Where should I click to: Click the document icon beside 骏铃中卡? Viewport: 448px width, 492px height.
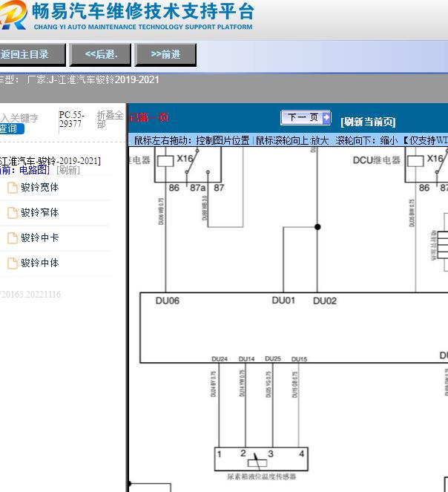(12, 238)
